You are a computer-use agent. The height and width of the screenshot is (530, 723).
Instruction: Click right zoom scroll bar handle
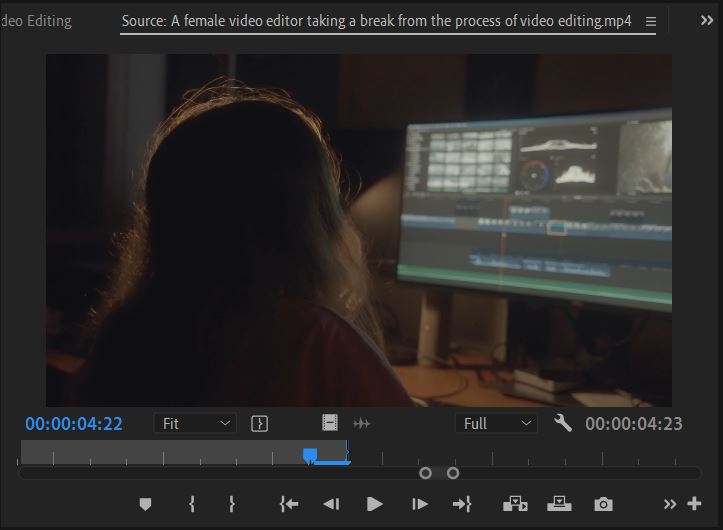click(453, 473)
